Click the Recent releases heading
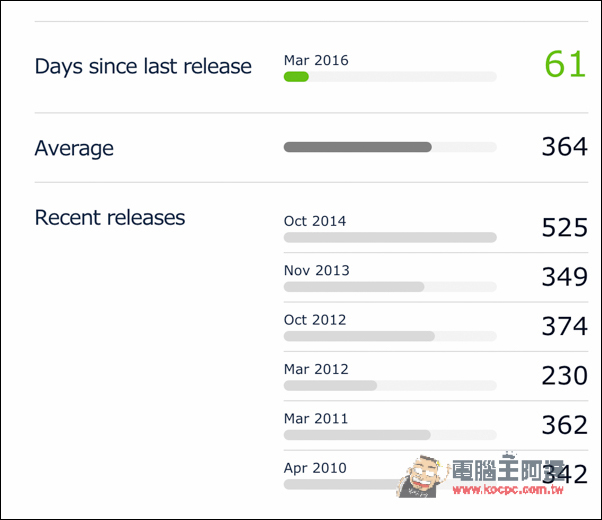 click(x=110, y=218)
